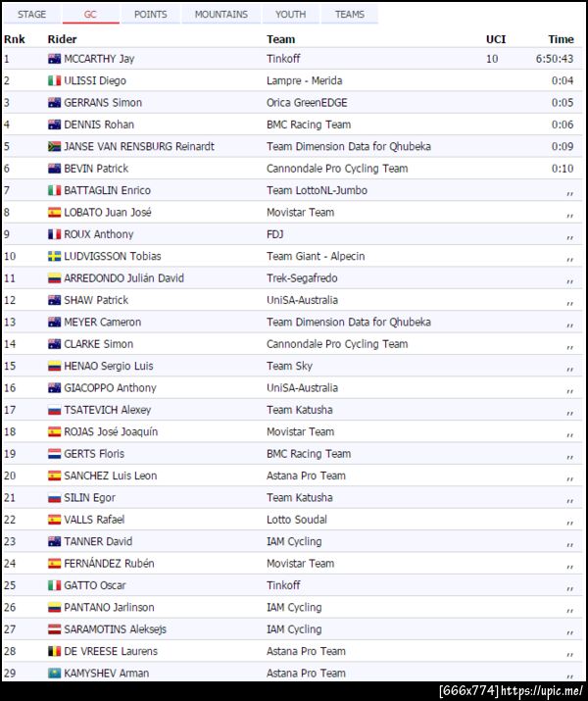Select the GC tab
Image resolution: width=588 pixels, height=701 pixels.
coord(90,15)
